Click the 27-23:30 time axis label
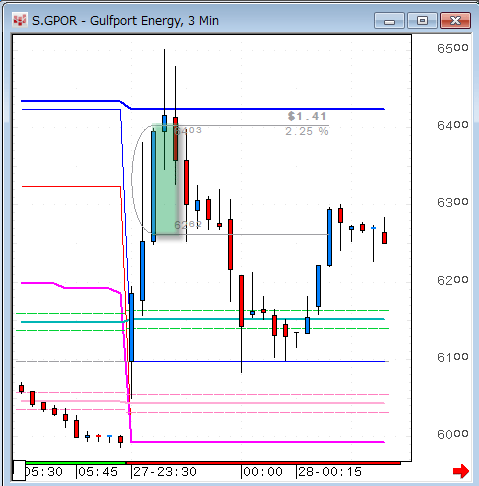 tap(165, 472)
